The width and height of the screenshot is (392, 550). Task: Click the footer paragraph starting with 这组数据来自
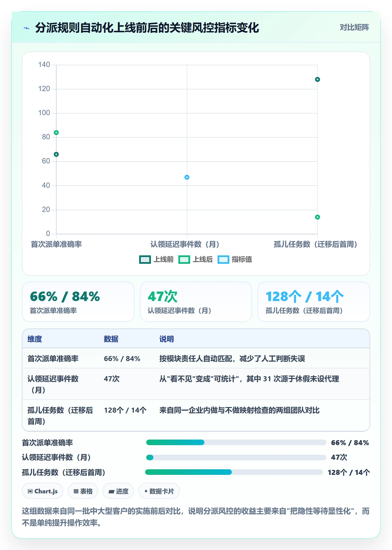click(196, 517)
